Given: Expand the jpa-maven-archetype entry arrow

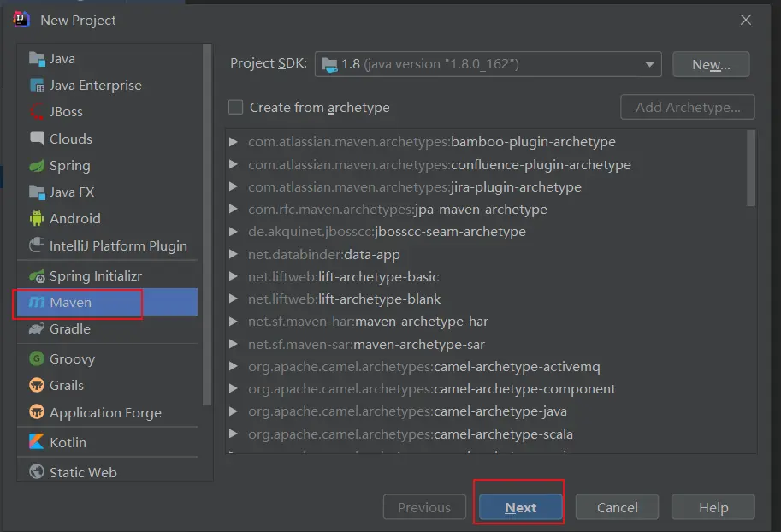Looking at the screenshot, I should (x=234, y=210).
